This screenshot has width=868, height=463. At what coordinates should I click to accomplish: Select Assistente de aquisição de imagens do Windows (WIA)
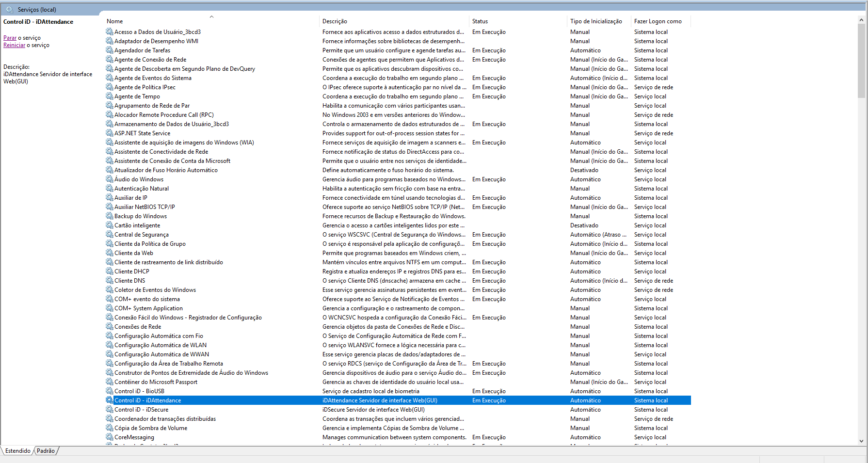pos(398,143)
